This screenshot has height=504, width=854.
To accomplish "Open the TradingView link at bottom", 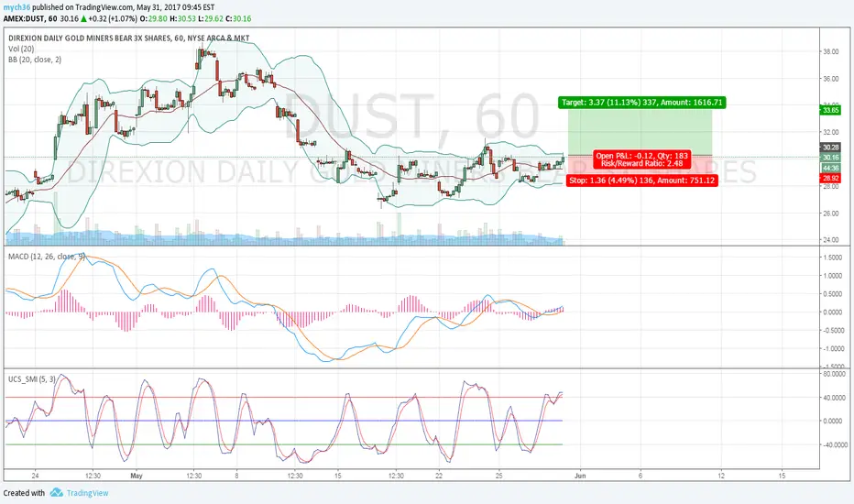I will coord(87,493).
